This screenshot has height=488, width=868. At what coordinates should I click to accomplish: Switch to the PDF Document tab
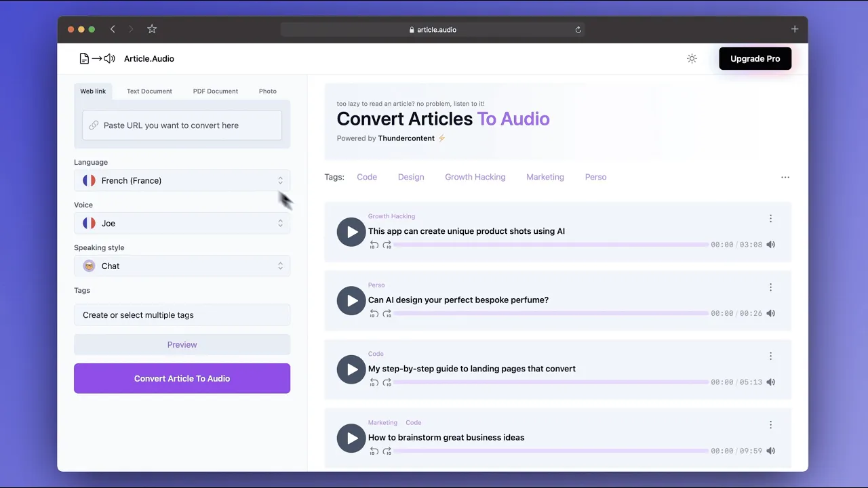coord(216,91)
